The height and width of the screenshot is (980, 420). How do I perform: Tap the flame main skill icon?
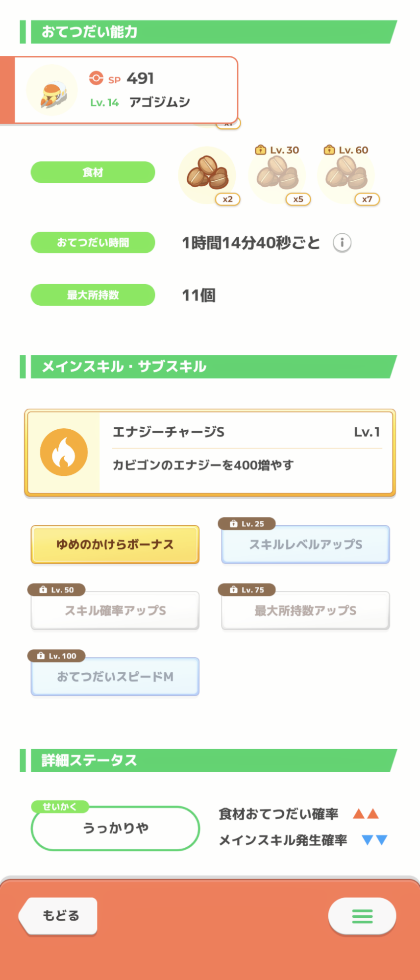[x=64, y=452]
